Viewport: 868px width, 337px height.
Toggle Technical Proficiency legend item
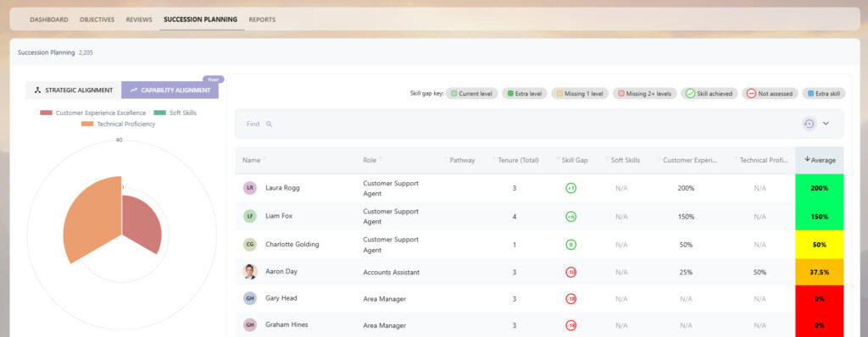click(119, 124)
